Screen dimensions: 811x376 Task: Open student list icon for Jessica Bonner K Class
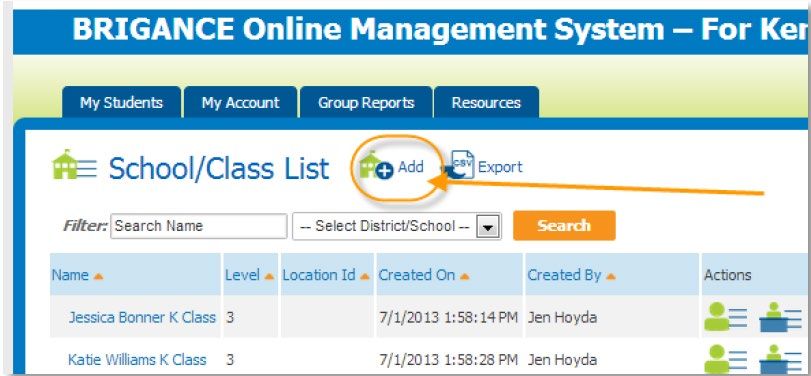(x=726, y=317)
